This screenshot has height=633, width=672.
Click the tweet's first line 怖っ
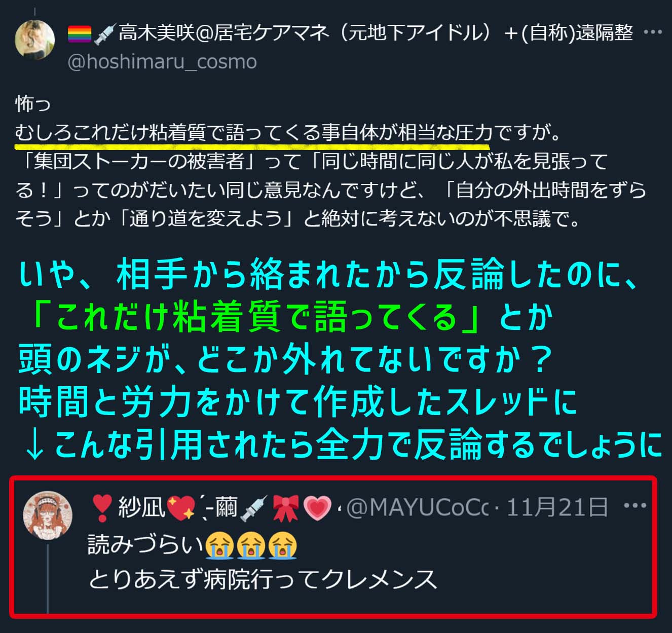[x=33, y=103]
